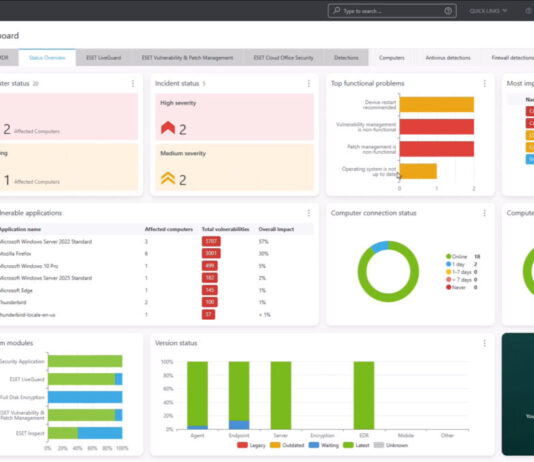Sort by the Affected computers column header
Viewport: 534px width, 462px height.
point(169,229)
